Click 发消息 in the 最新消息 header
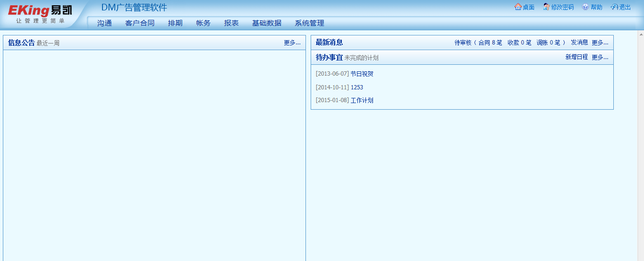 point(579,43)
